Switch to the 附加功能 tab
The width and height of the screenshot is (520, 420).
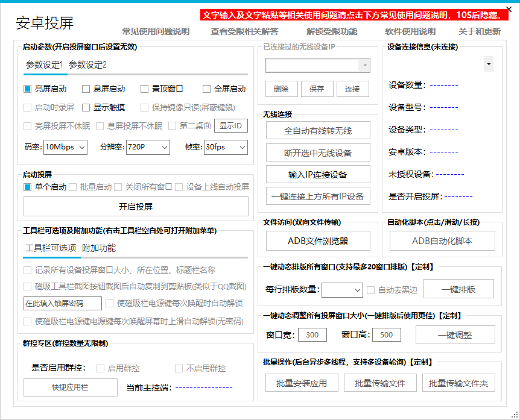(99, 248)
